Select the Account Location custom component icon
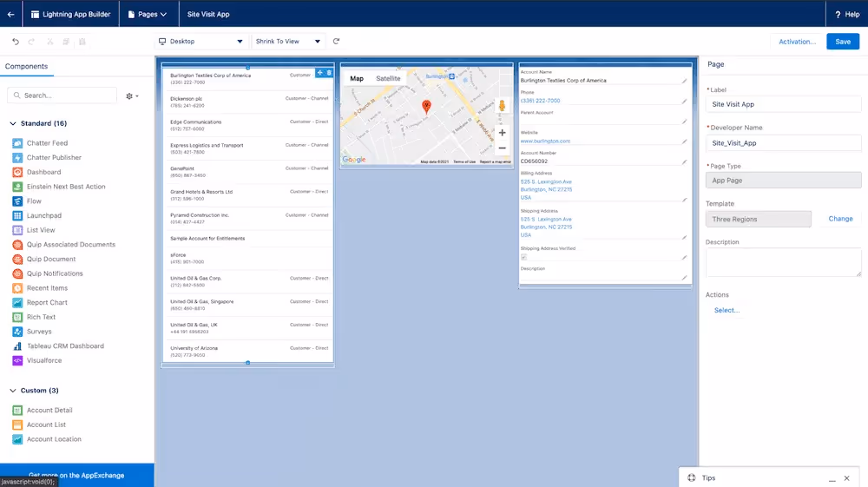 pos(17,439)
